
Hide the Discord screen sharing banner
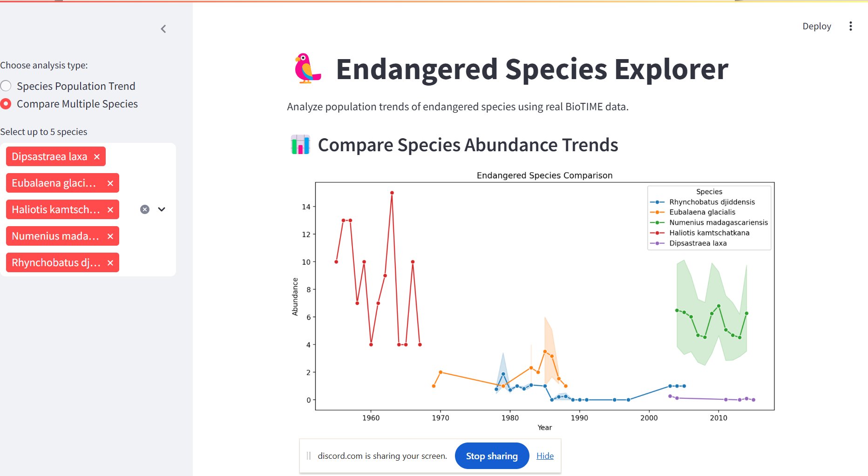[545, 456]
